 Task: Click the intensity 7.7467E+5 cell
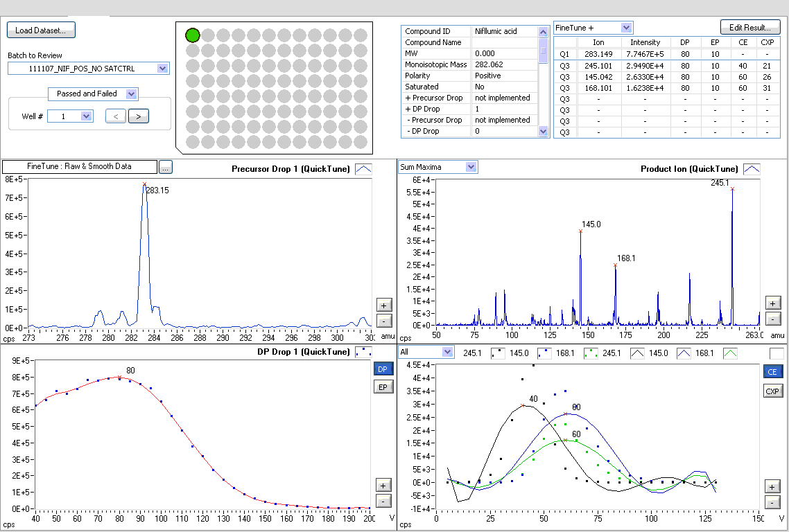[645, 54]
